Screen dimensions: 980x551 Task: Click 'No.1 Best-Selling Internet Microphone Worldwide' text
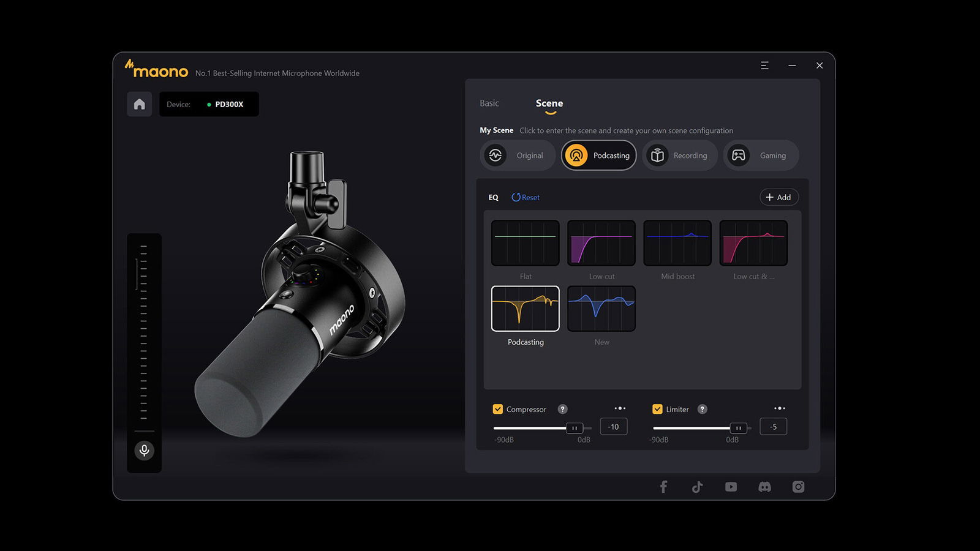tap(277, 73)
